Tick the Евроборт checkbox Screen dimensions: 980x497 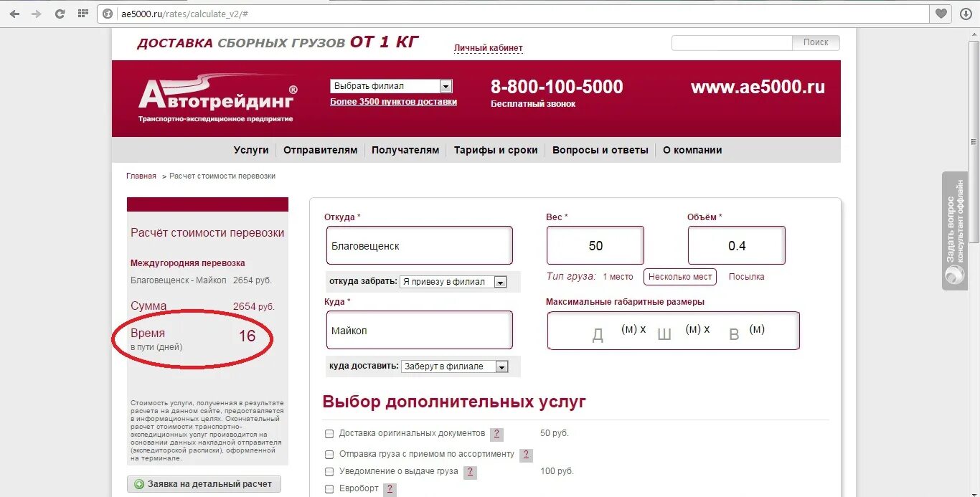(329, 489)
